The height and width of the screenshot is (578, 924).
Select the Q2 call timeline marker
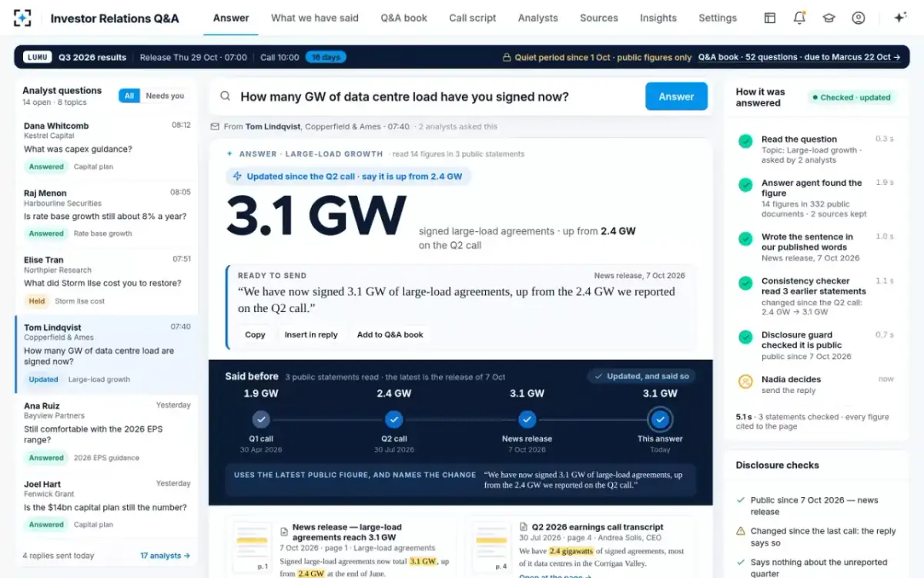click(394, 419)
